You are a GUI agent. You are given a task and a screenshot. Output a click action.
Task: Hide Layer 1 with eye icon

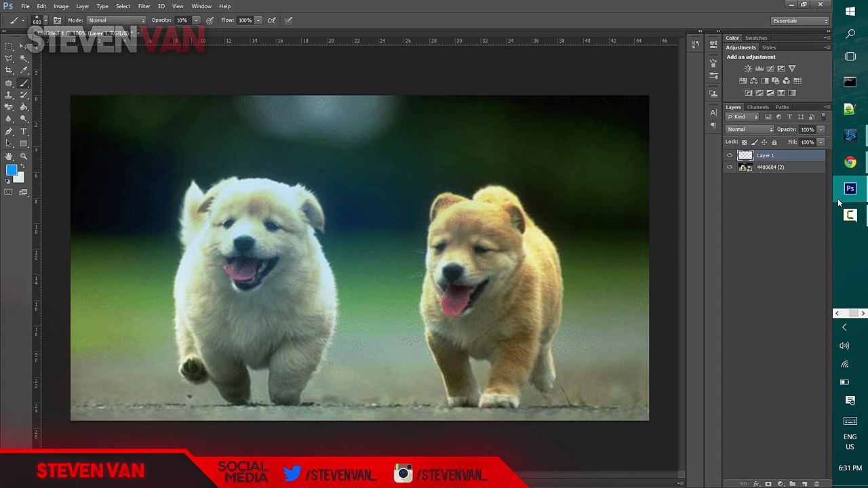730,155
